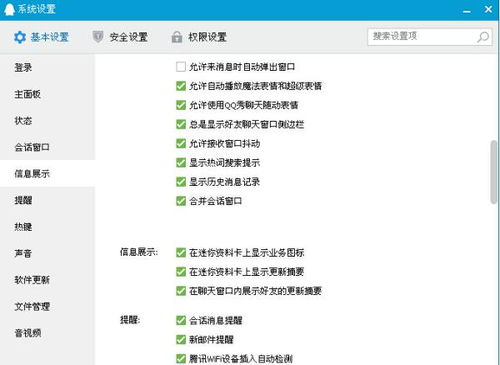Viewport: 500px width, 365px height.
Task: Switch to the 权限设置 tab
Action: pos(199,37)
